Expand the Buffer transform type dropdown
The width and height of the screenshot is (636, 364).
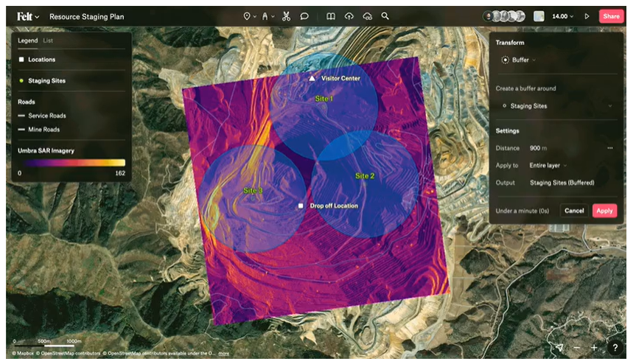point(519,60)
